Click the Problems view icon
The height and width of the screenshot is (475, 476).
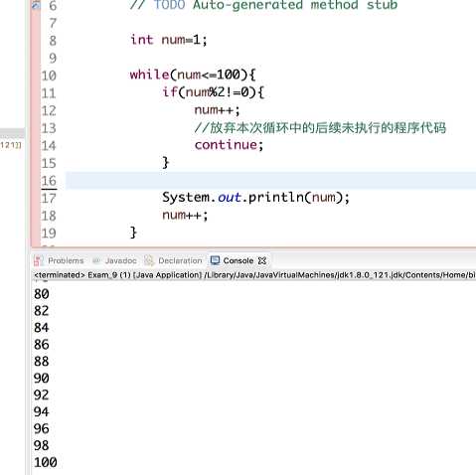(x=39, y=260)
